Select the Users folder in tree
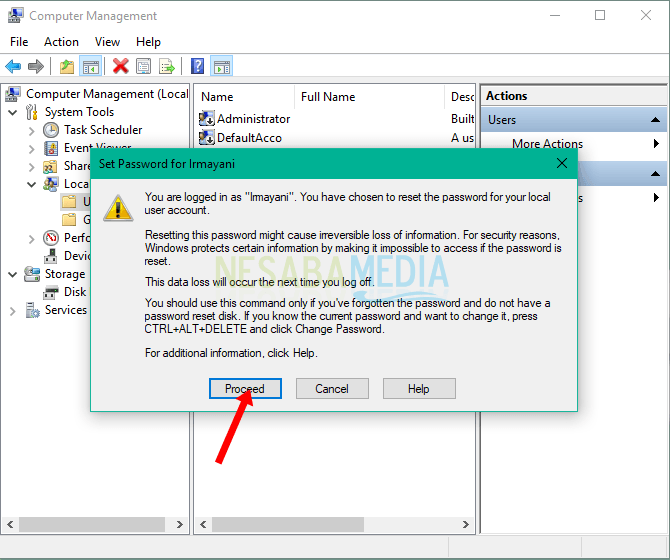This screenshot has height=560, width=670. 76,202
